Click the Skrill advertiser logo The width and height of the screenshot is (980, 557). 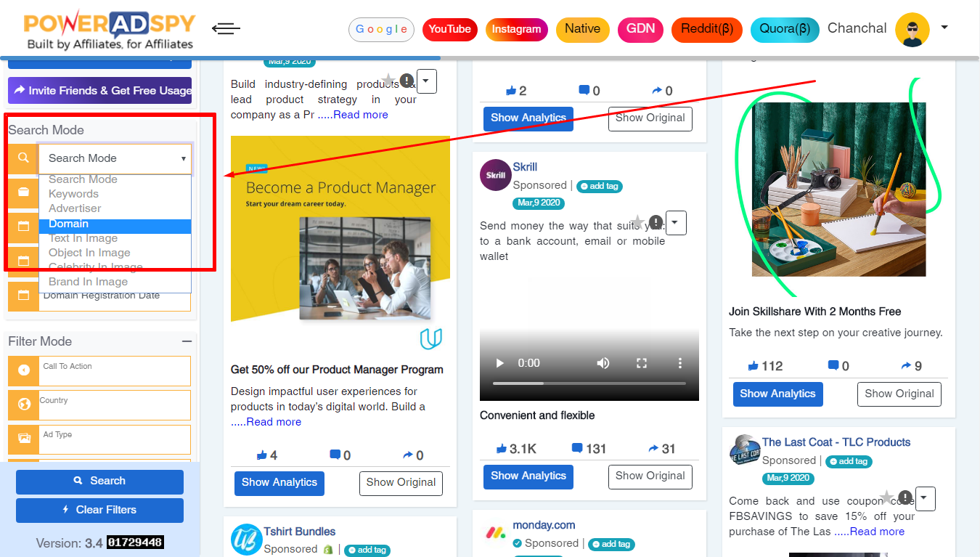pos(496,175)
